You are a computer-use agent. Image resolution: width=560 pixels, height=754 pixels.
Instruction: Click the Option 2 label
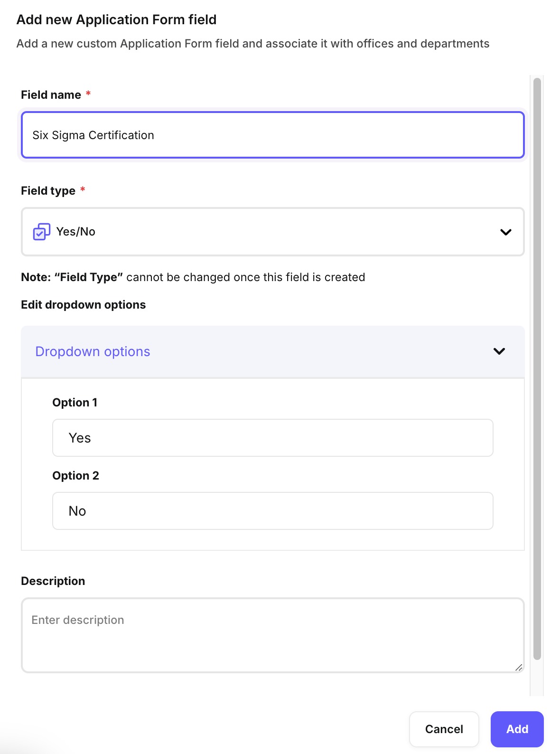click(x=75, y=476)
